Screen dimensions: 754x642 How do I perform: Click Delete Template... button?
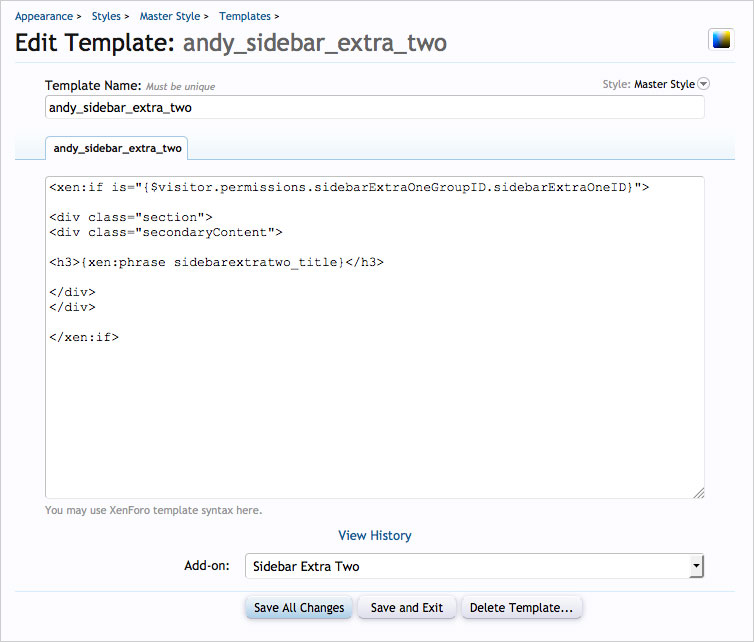pyautogui.click(x=521, y=608)
